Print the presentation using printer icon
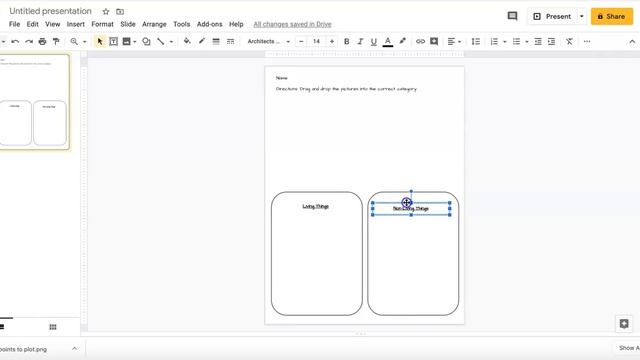 (42, 42)
